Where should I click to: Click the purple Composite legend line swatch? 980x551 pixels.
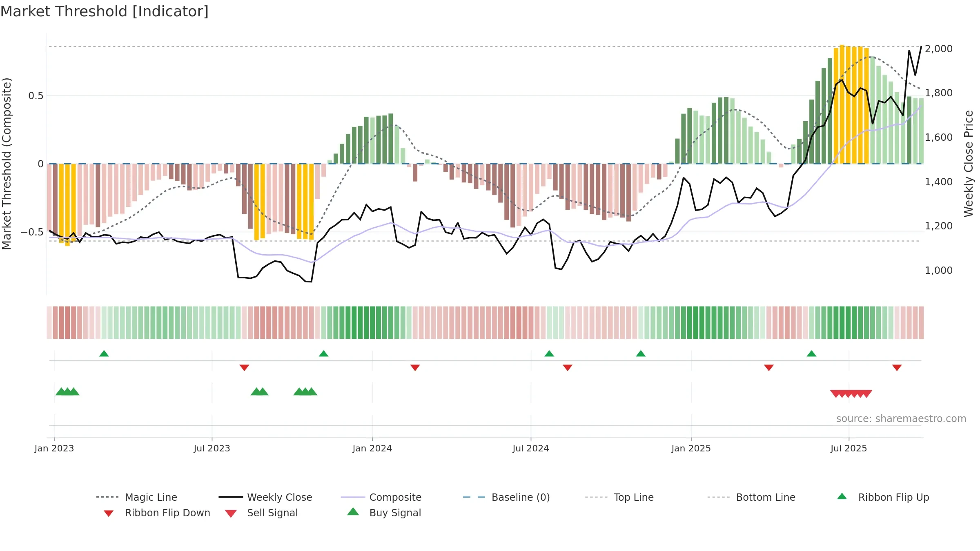[x=353, y=497]
